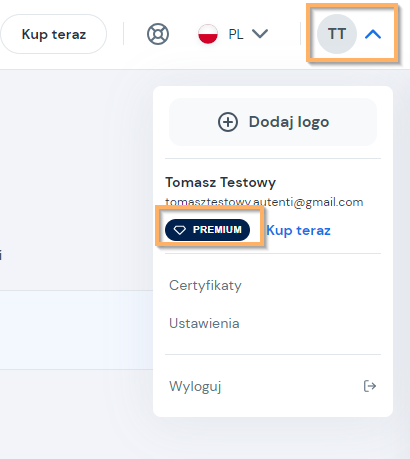Open the PL language selector label
Screen dimensions: 410x459
tap(236, 34)
